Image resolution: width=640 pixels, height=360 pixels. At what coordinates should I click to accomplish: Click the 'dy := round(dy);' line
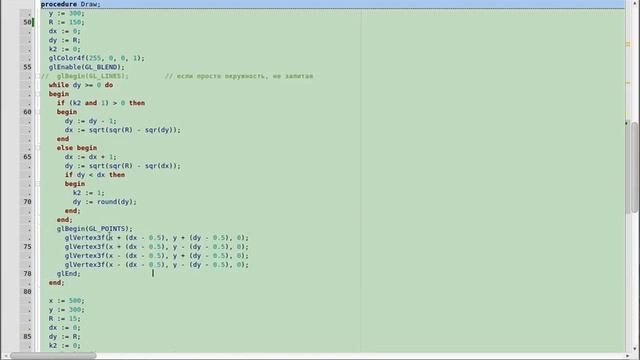click(104, 202)
